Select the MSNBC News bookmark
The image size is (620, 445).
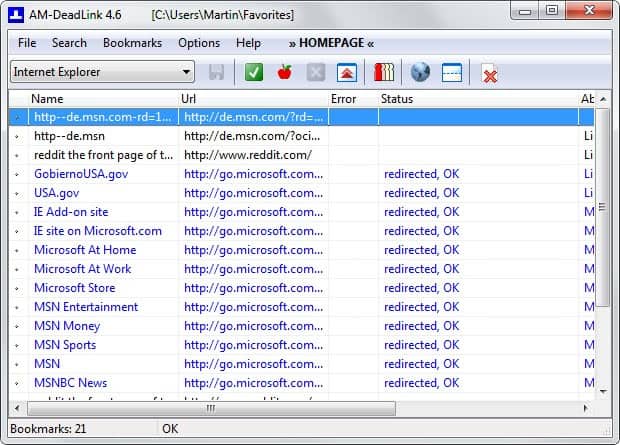[301, 383]
